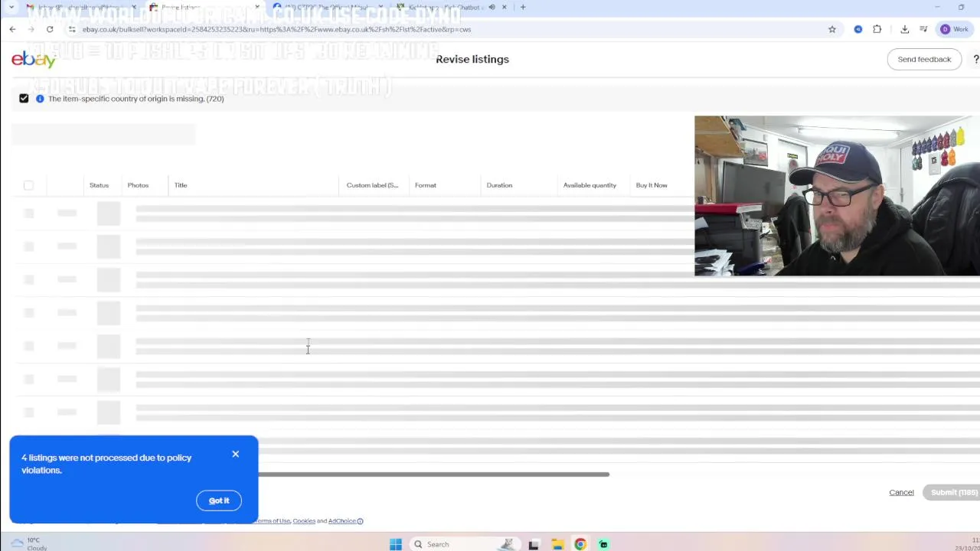Viewport: 980px width, 551px height.
Task: Open the Terms of Use footer link
Action: 271,521
